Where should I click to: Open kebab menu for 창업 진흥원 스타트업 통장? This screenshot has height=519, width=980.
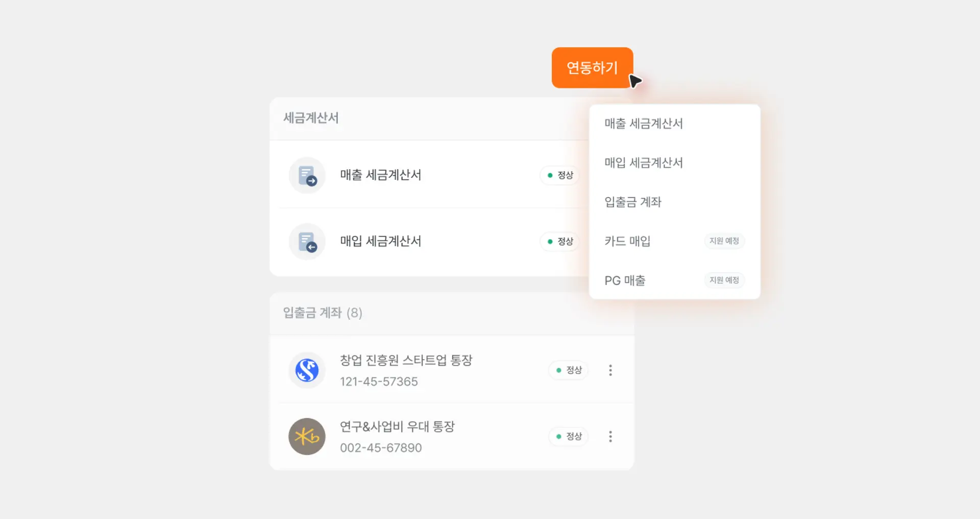click(x=610, y=370)
